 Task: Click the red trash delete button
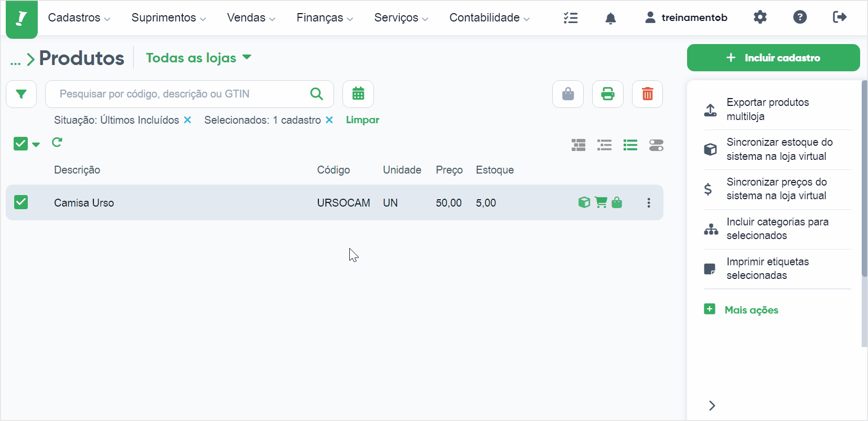(648, 94)
